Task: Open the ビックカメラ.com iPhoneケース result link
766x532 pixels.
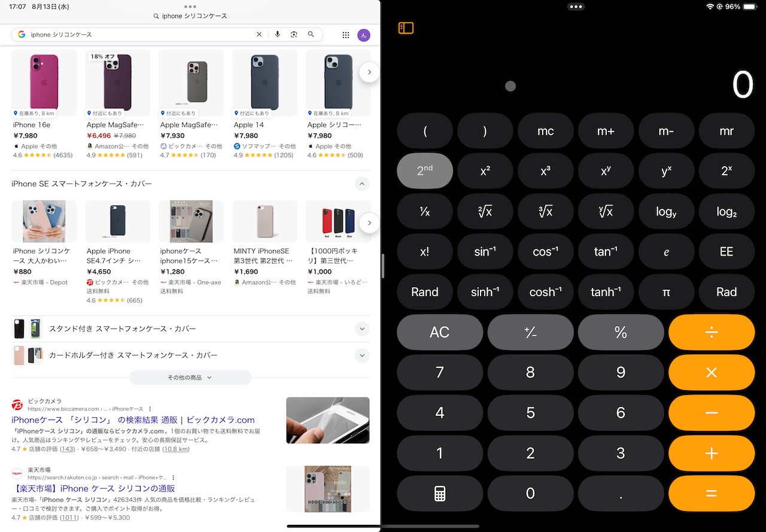Action: (133, 420)
